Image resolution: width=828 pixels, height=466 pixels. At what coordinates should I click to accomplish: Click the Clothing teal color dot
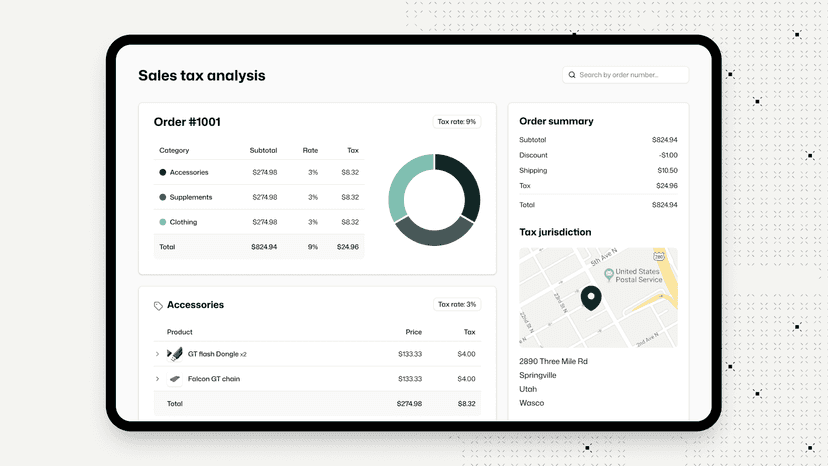(163, 222)
